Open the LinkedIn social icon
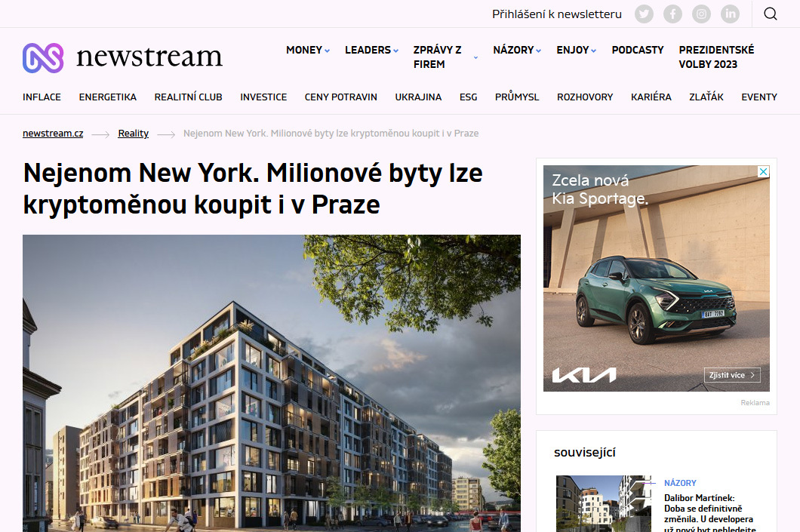The image size is (800, 532). 730,14
